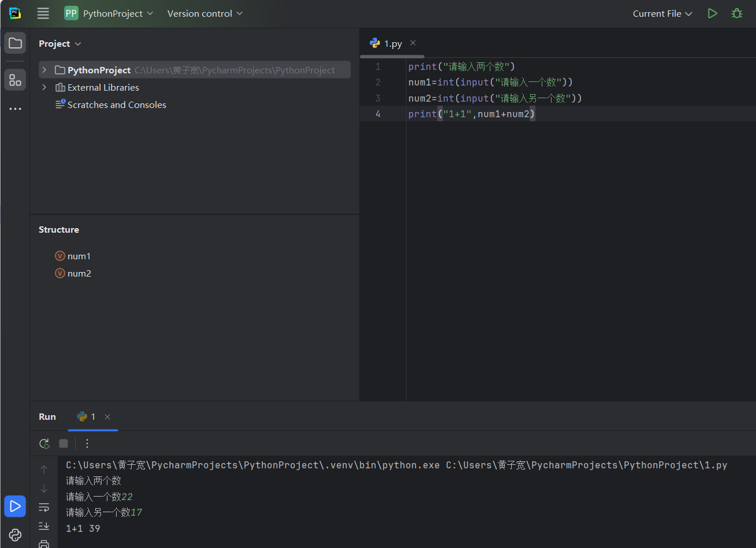Toggle the Structure tool window icon
Screen dimensions: 756x548
coord(15,80)
